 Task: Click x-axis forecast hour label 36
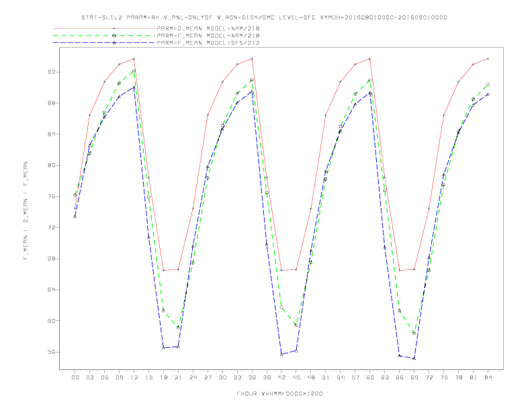pos(252,377)
